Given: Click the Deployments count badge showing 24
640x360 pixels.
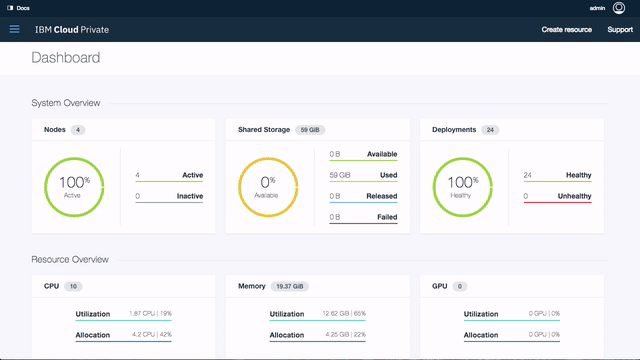Looking at the screenshot, I should click(x=490, y=130).
